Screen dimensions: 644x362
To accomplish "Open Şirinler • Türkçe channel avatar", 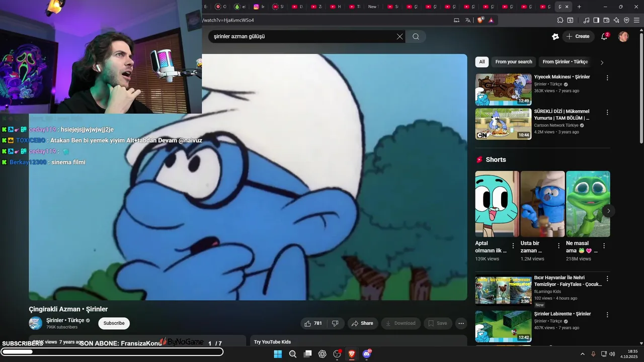I will [36, 323].
